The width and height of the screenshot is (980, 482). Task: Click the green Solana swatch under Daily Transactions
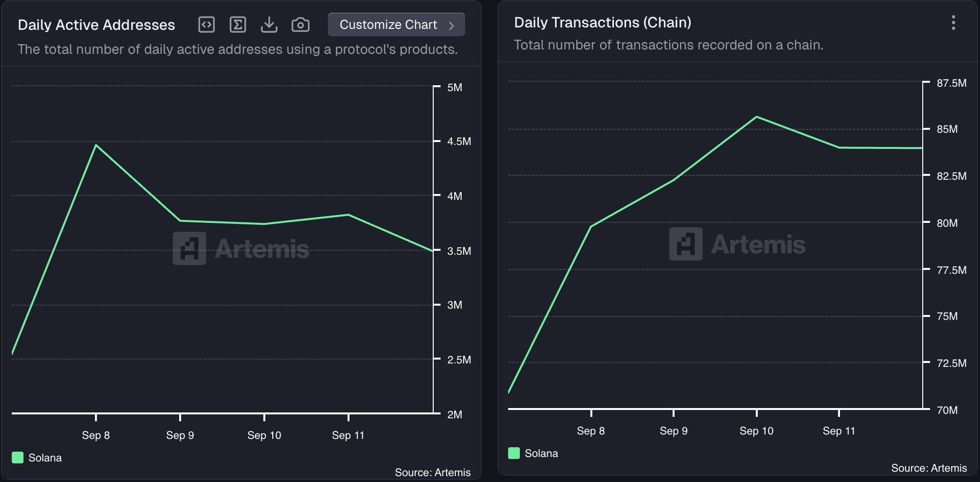(514, 453)
